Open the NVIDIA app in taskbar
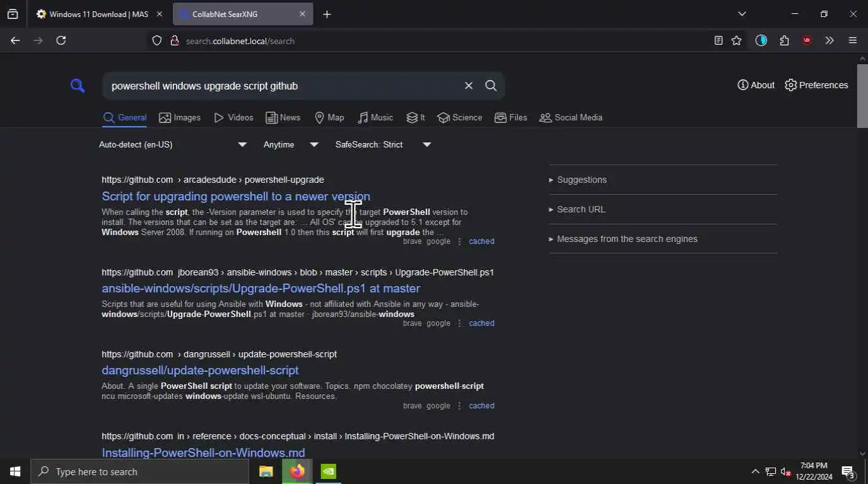 click(x=328, y=471)
